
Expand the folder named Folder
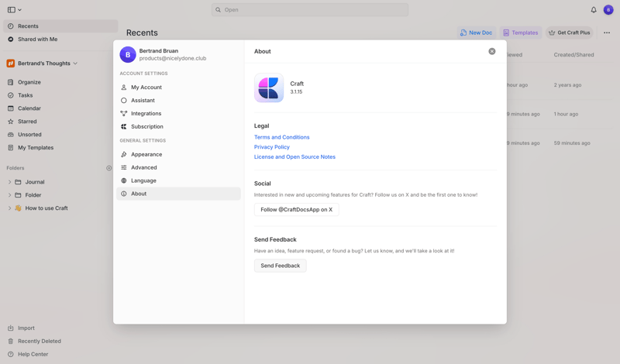coord(10,195)
